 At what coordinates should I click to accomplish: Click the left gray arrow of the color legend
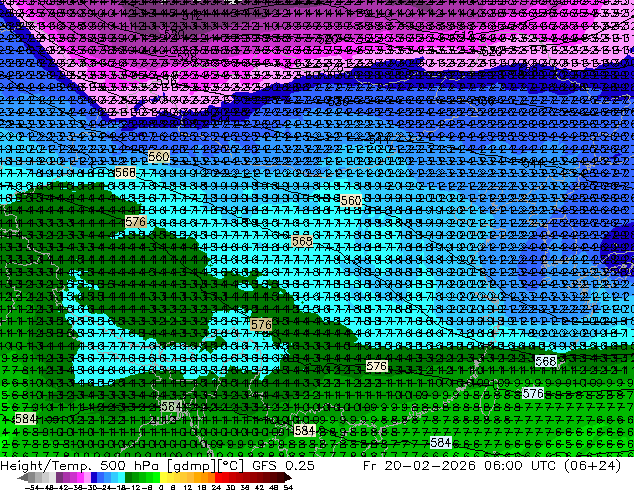(x=22, y=478)
